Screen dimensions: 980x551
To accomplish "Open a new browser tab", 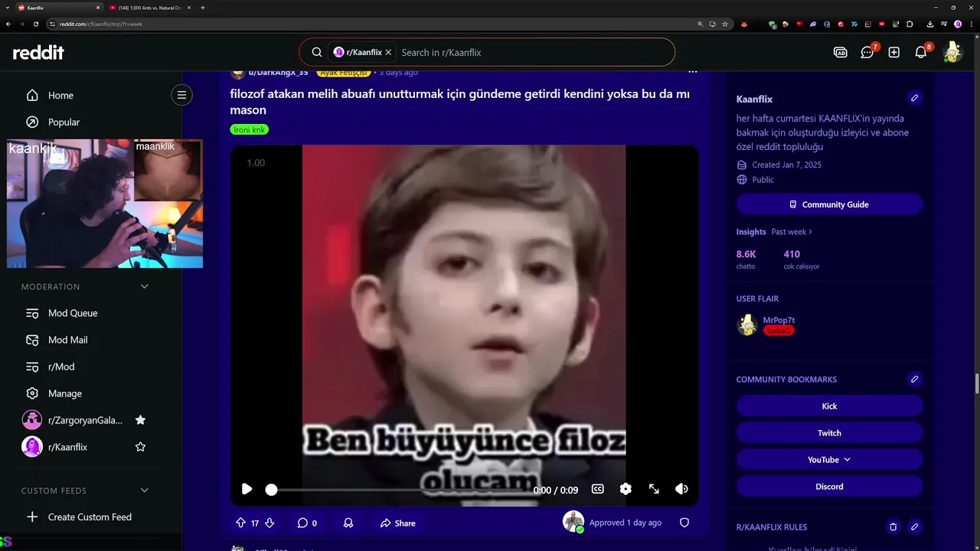I will (203, 8).
